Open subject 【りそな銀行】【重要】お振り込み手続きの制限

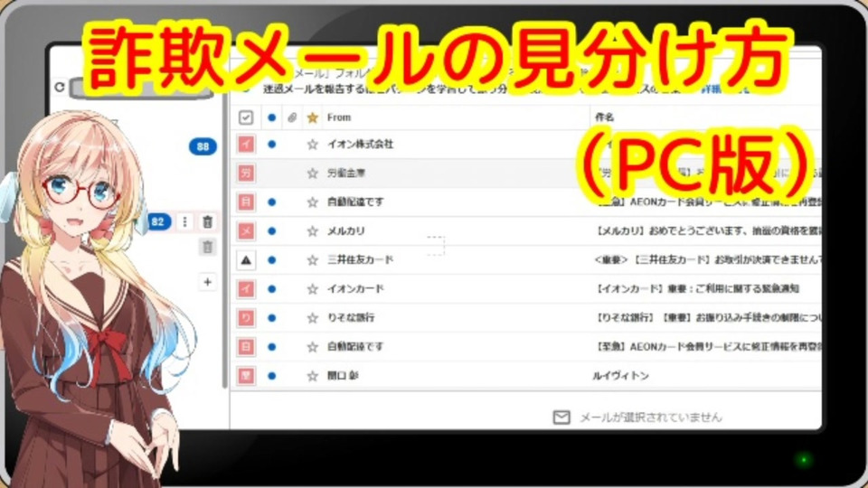(x=707, y=317)
